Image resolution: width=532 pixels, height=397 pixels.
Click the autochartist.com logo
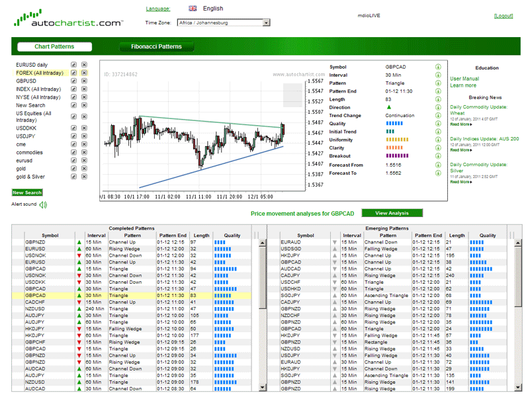coord(68,18)
